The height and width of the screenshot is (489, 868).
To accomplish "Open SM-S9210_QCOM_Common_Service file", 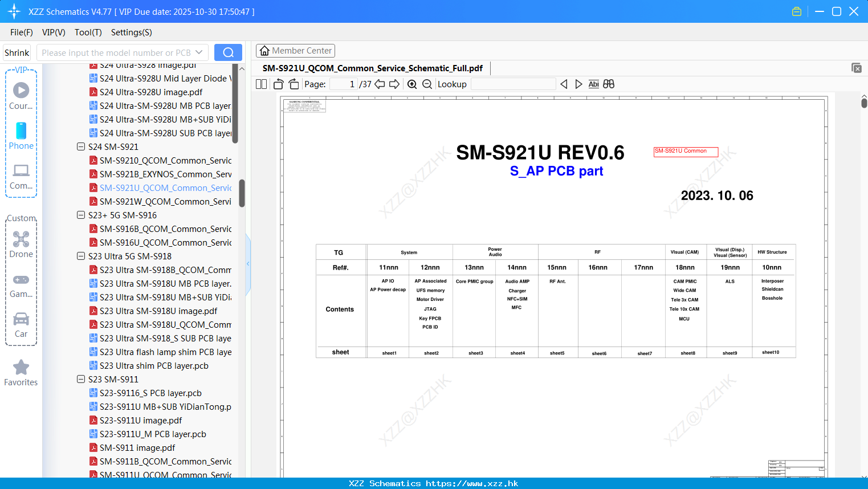I will 161,160.
